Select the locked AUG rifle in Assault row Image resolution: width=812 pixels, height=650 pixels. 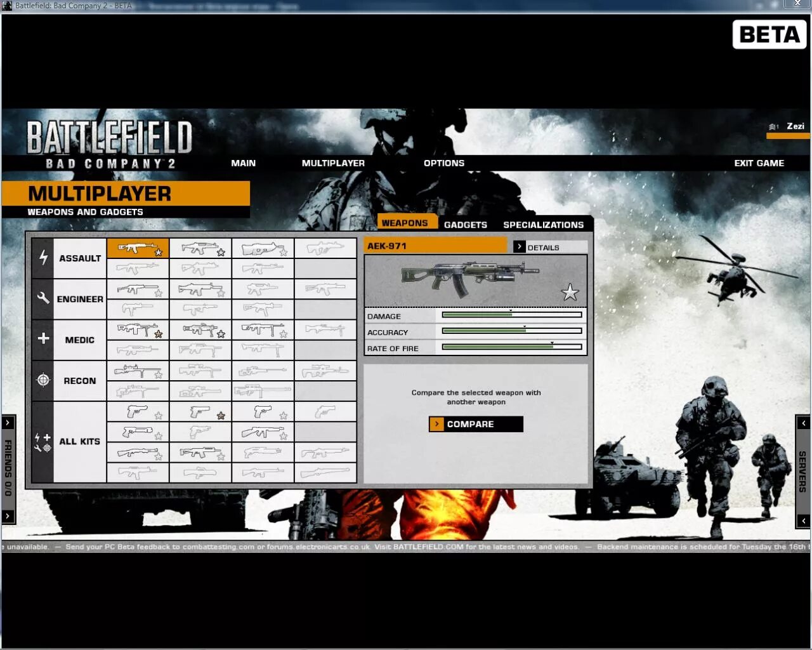click(325, 248)
